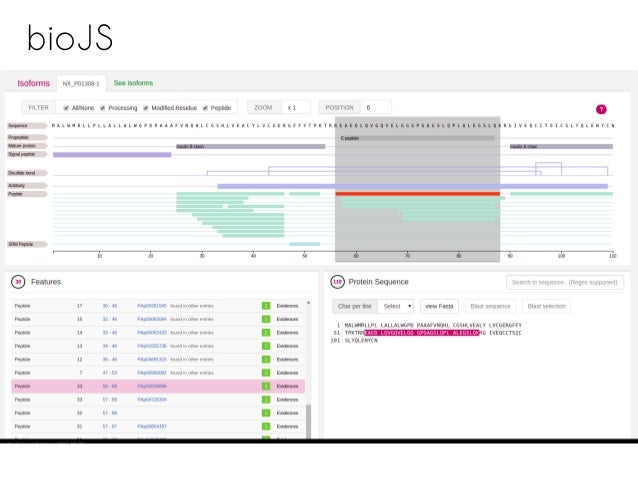This screenshot has width=638, height=479.
Task: Click the Zoom x 1 value field
Action: pos(296,107)
